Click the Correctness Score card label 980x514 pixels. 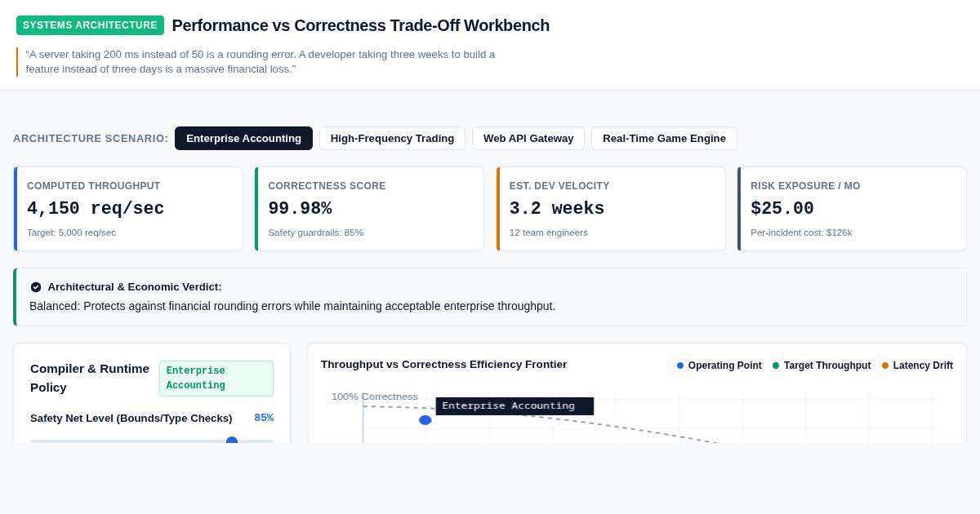pyautogui.click(x=327, y=186)
